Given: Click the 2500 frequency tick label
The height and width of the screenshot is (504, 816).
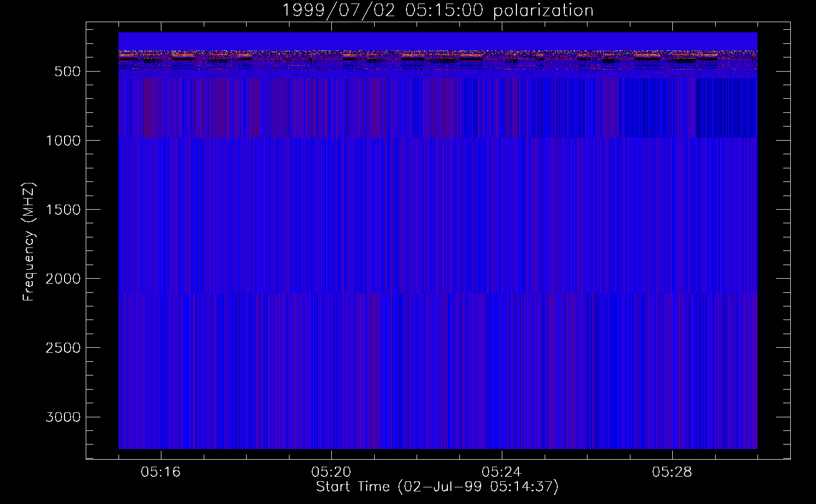Looking at the screenshot, I should 63,348.
